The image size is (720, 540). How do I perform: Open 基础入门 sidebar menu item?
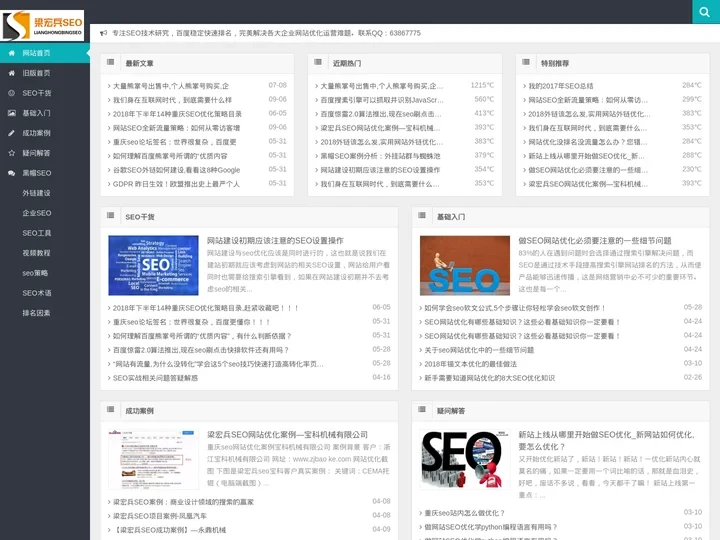tap(45, 113)
